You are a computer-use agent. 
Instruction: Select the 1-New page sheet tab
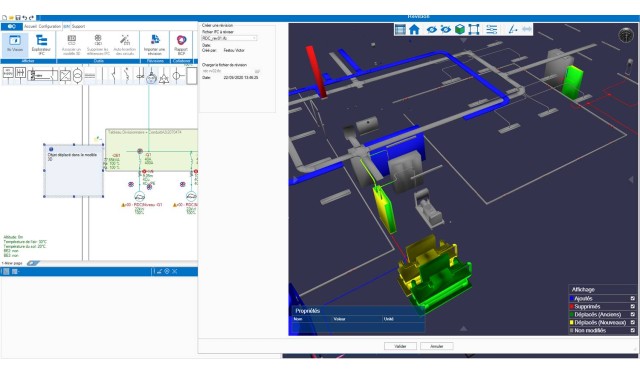[12, 263]
